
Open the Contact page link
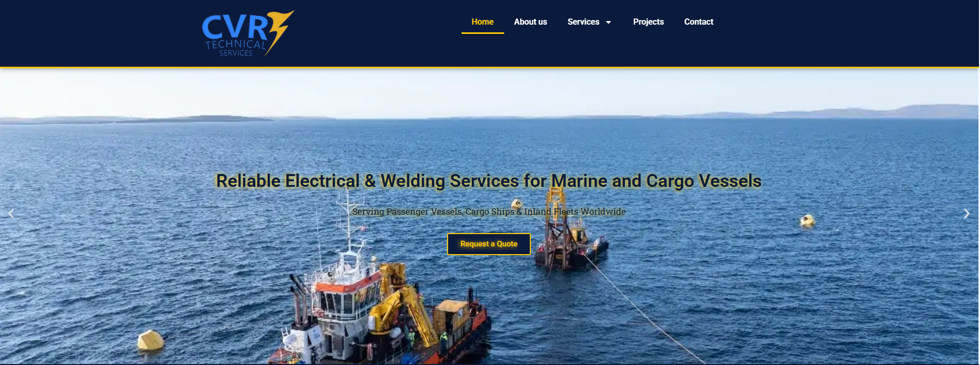(x=698, y=22)
